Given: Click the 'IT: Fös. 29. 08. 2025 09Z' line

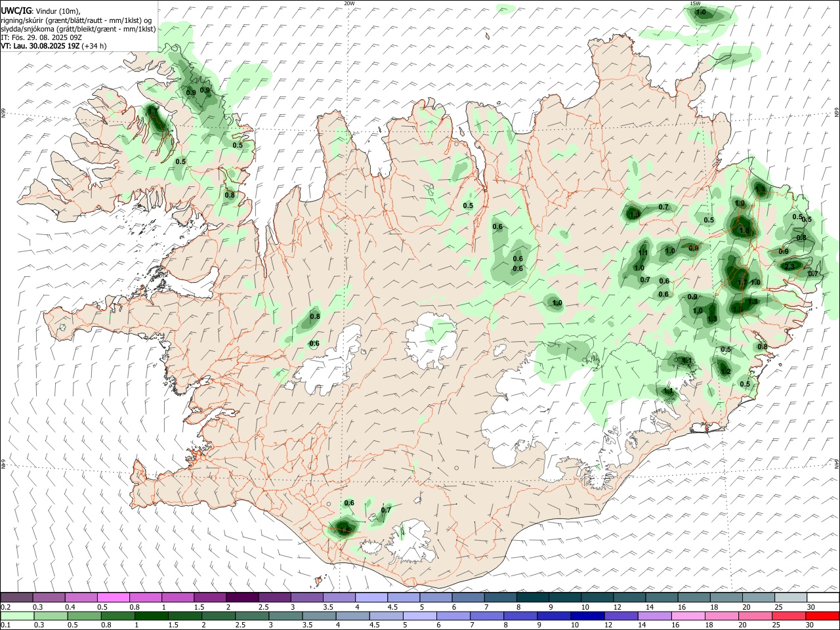Looking at the screenshot, I should pyautogui.click(x=41, y=37).
